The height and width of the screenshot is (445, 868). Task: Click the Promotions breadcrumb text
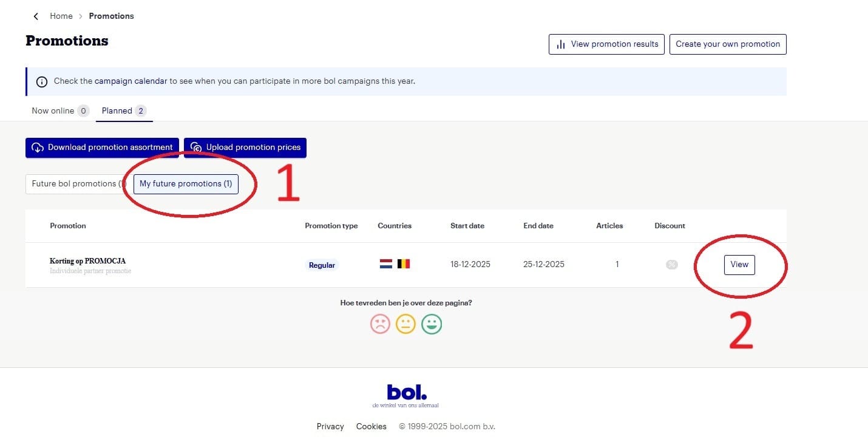click(112, 16)
